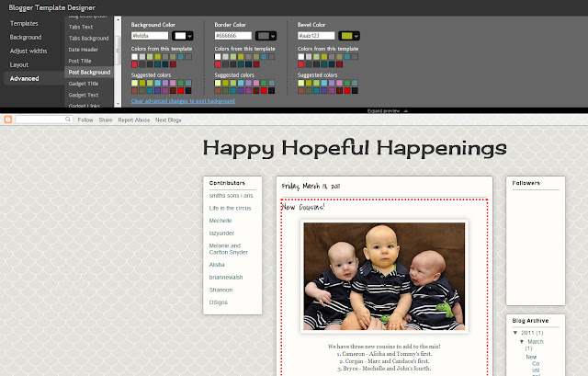Pick pink suggested swatch under Bevel Color
The image size is (588, 376).
click(339, 83)
